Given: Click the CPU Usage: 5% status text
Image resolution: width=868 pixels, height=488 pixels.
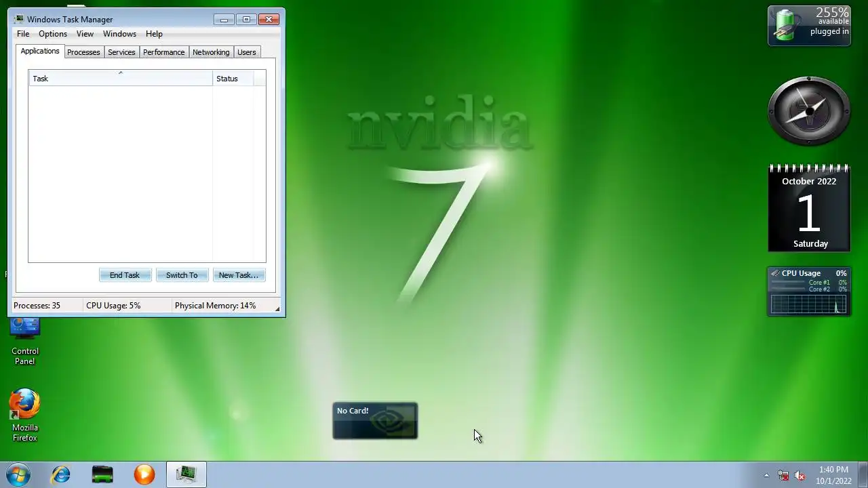Looking at the screenshot, I should click(113, 306).
